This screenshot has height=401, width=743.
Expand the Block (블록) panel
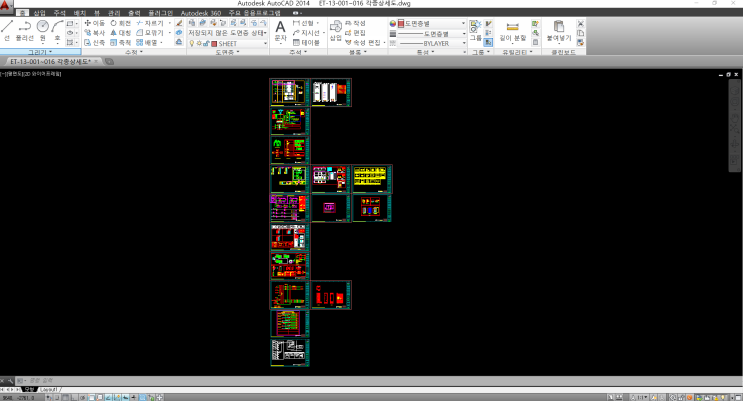[358, 52]
